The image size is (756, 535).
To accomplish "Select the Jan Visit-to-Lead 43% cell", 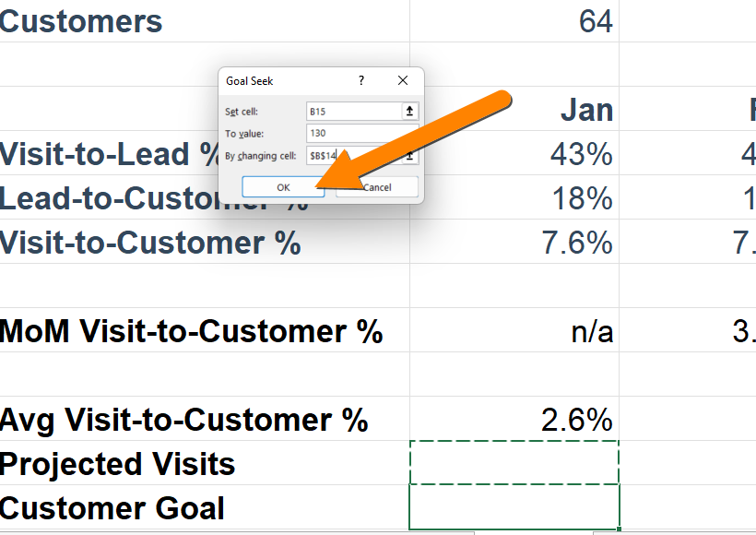I will click(x=514, y=153).
